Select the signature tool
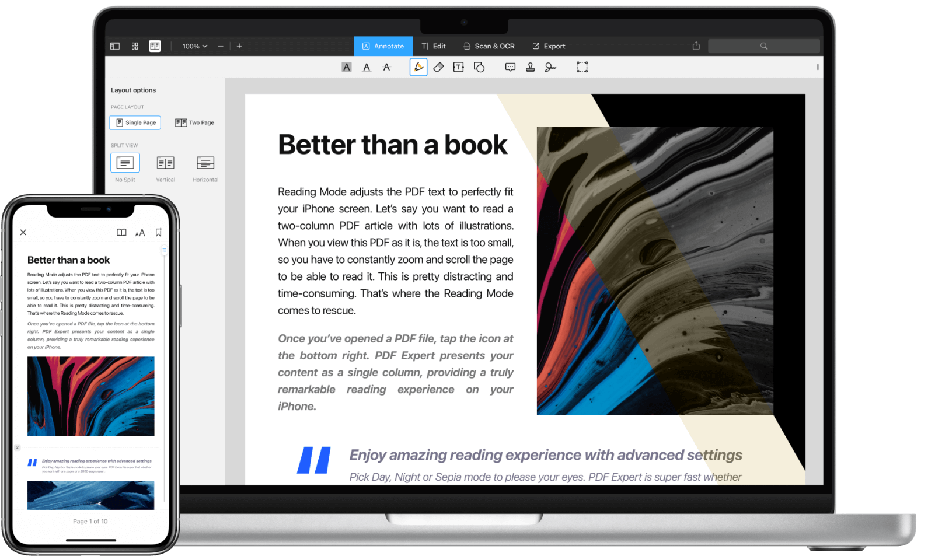The height and width of the screenshot is (560, 928). [550, 67]
